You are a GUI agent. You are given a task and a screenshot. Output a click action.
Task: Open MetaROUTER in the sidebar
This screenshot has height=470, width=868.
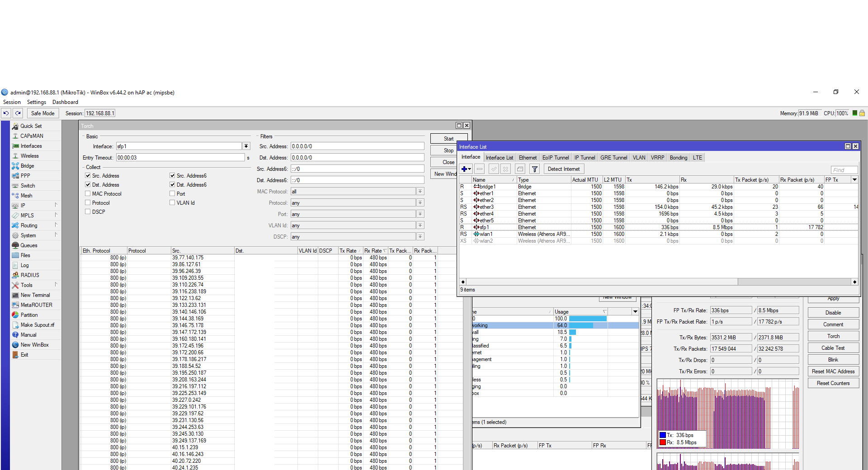tap(36, 305)
